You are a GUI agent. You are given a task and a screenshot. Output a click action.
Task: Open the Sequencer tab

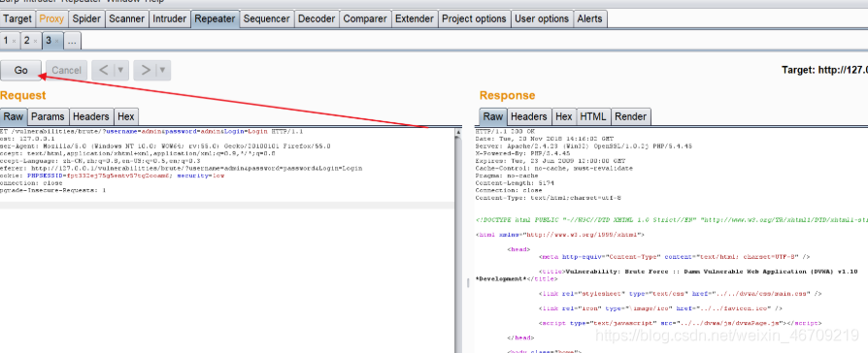266,18
